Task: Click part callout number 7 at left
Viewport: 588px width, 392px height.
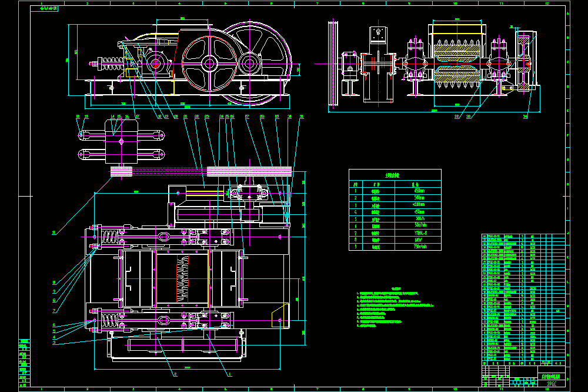Action: click(54, 311)
